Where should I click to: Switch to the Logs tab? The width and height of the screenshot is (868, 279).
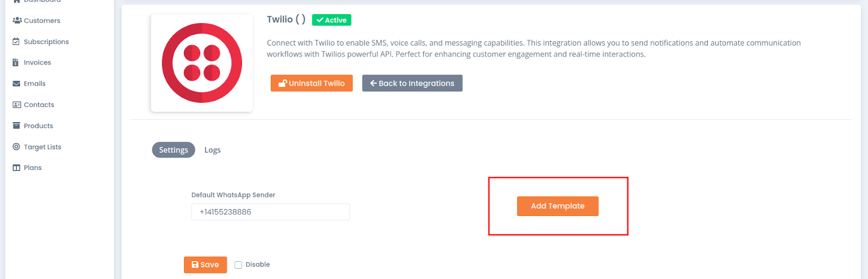[213, 150]
